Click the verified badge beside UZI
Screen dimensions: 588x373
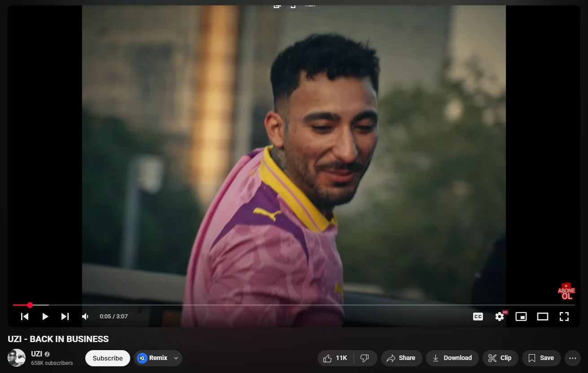tap(47, 354)
